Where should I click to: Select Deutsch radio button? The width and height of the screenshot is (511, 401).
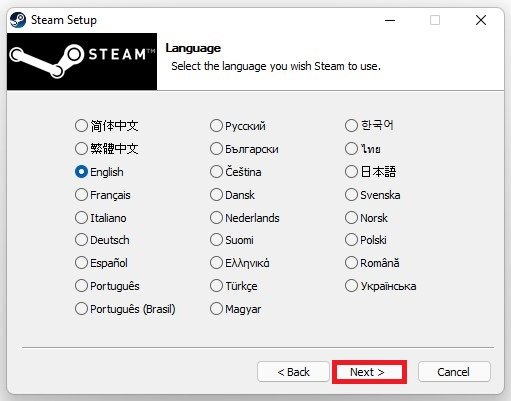pos(81,240)
